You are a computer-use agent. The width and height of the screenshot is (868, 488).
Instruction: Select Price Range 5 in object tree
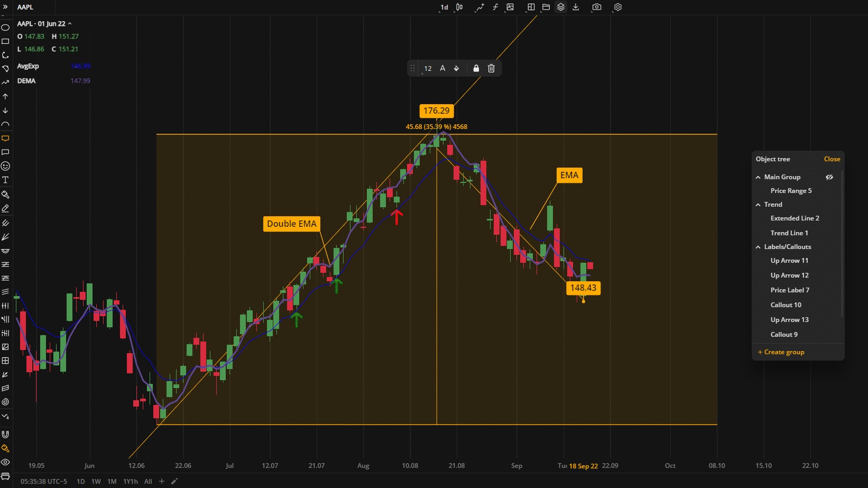point(791,191)
